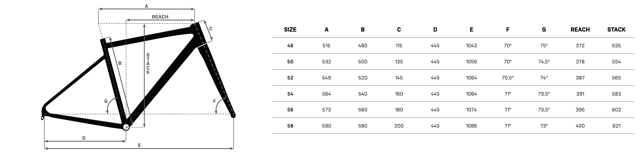Select the REACH column header in table

pyautogui.click(x=580, y=29)
